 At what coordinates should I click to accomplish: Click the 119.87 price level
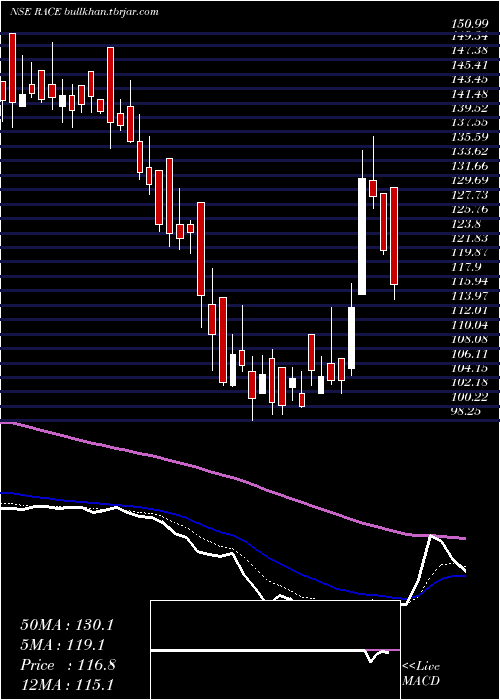(472, 252)
